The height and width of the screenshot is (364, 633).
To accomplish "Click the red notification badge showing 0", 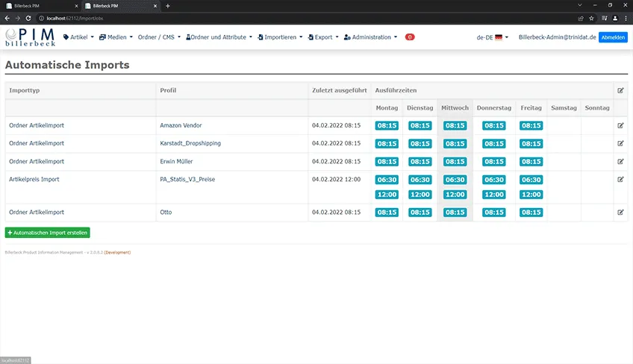I will (410, 37).
